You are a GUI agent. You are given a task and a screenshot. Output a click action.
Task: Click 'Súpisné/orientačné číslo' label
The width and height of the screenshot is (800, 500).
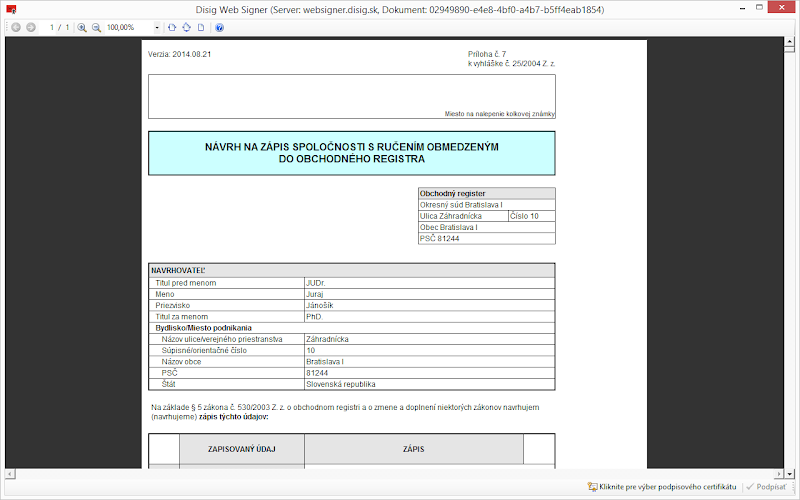click(204, 351)
